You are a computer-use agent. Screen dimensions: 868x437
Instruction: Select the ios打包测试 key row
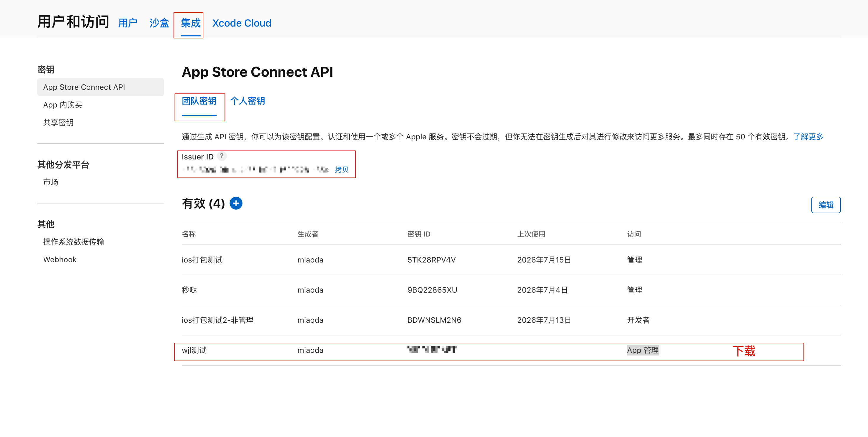pyautogui.click(x=511, y=260)
